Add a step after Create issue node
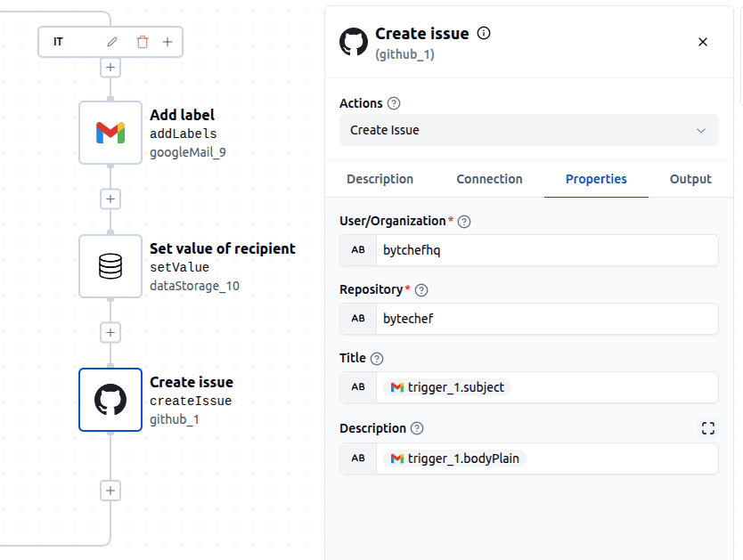 pyautogui.click(x=110, y=490)
